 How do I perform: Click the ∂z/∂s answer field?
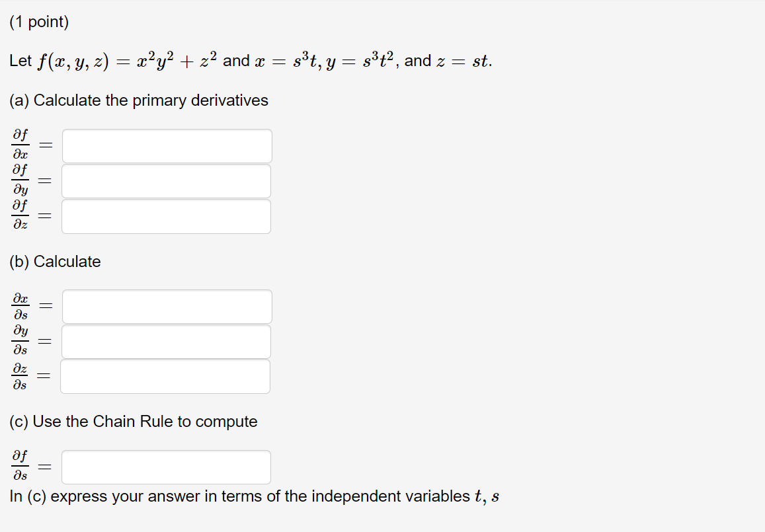click(x=165, y=376)
